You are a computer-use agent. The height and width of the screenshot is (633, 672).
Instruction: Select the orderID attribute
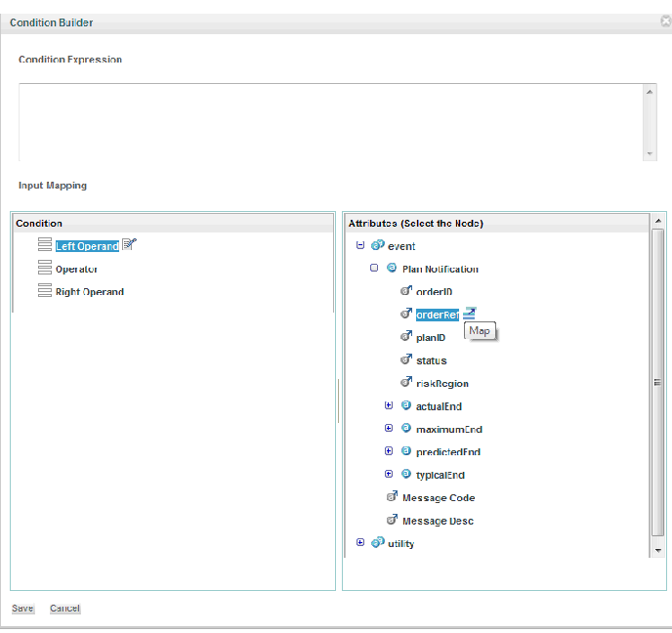[434, 292]
